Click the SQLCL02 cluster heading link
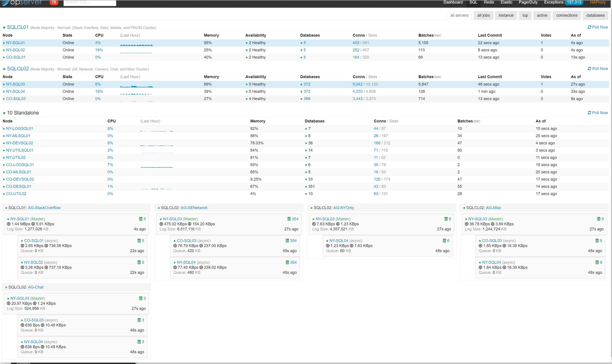This screenshot has width=612, height=364. click(18, 69)
